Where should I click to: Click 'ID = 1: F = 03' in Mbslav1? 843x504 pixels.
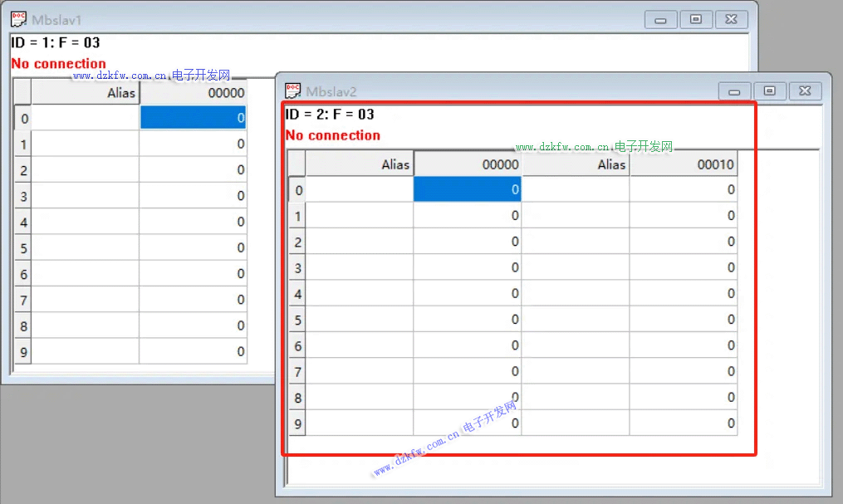(x=56, y=42)
